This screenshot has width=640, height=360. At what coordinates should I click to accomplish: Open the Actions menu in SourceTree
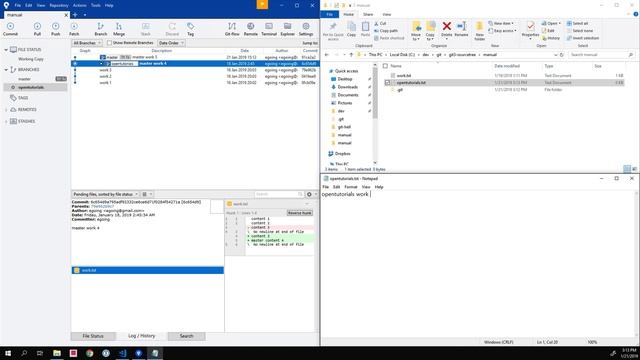(80, 5)
